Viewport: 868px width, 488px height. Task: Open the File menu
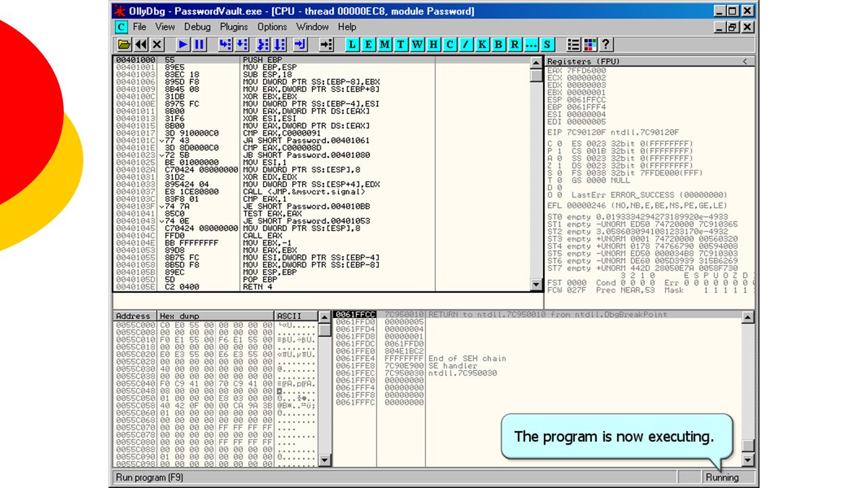point(140,27)
